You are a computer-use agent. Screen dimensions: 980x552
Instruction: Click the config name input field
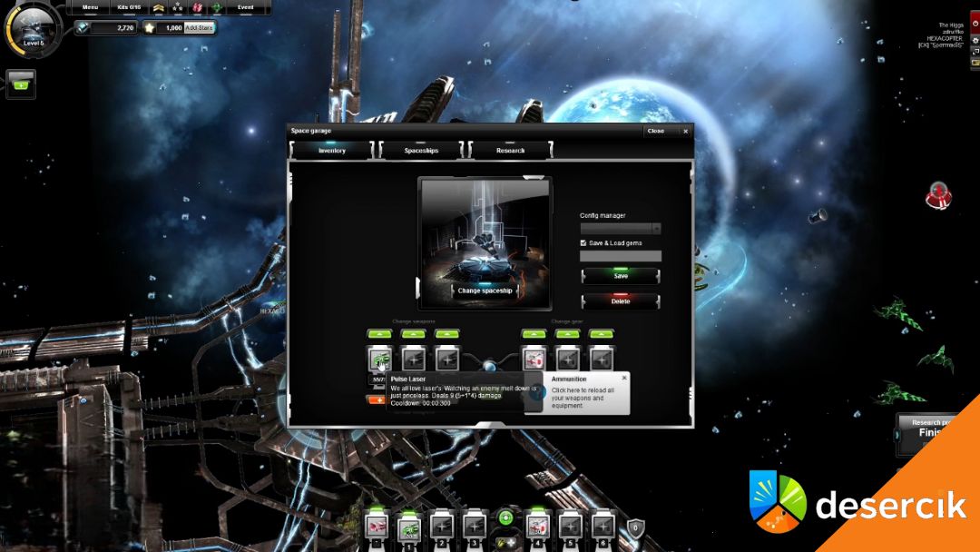pyautogui.click(x=621, y=257)
